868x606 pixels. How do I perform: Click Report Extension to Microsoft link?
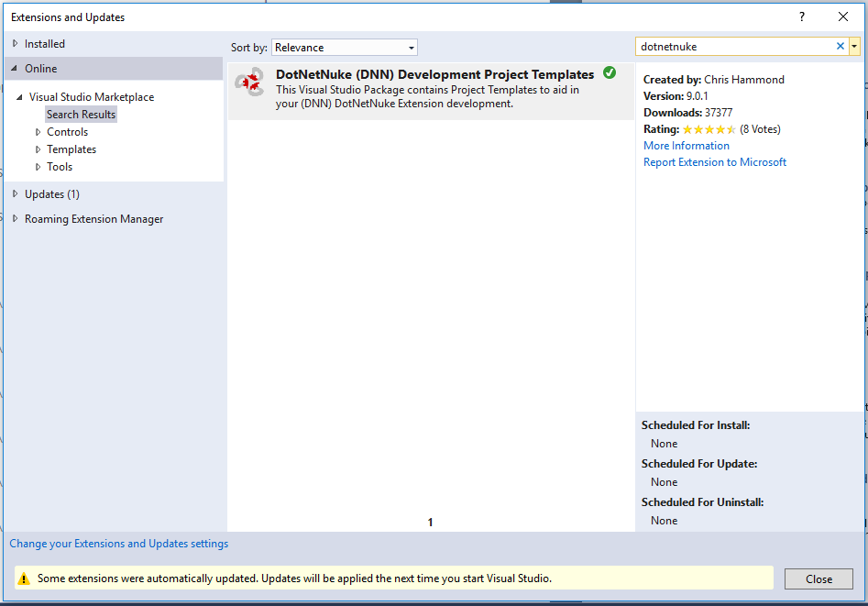click(715, 162)
